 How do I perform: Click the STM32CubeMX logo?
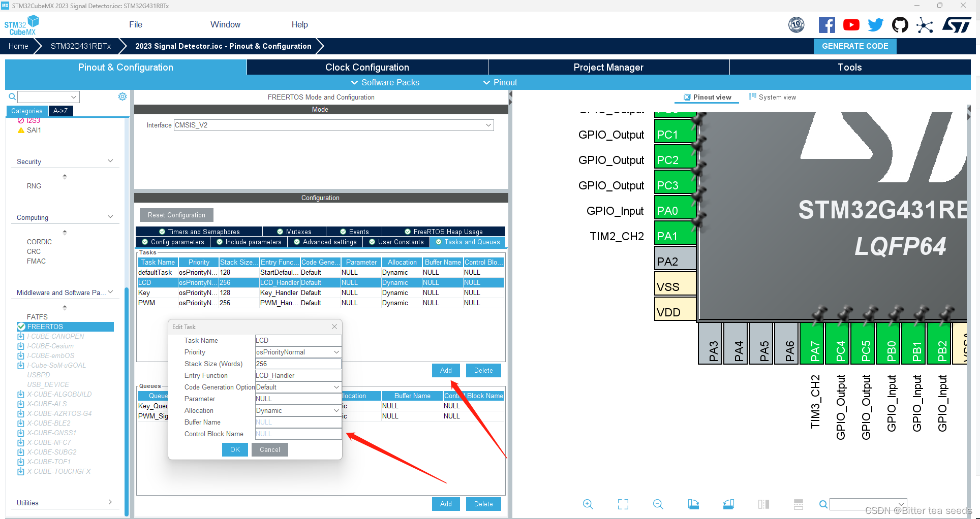pos(21,25)
